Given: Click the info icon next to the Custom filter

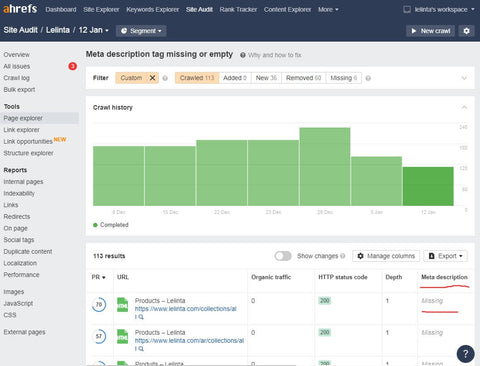Looking at the screenshot, I should tap(165, 78).
